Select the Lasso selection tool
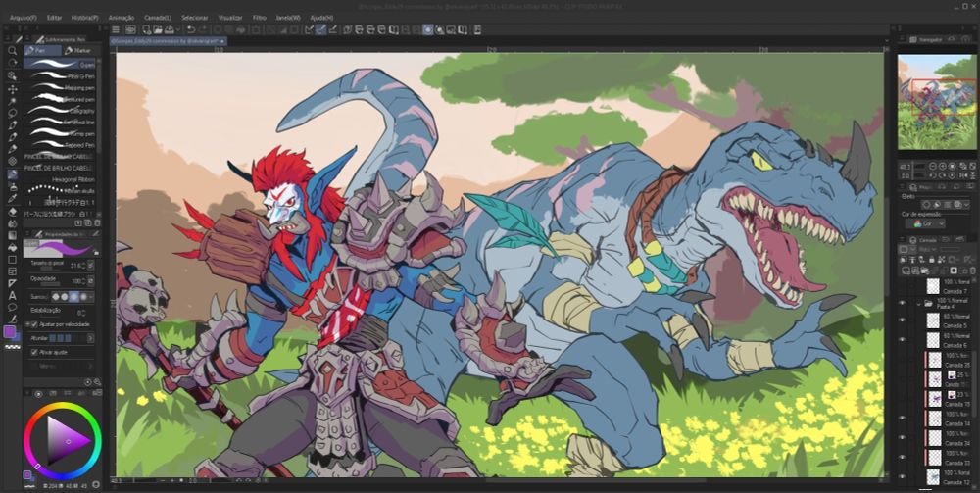Screen dimensions: 980x493 click(x=12, y=113)
